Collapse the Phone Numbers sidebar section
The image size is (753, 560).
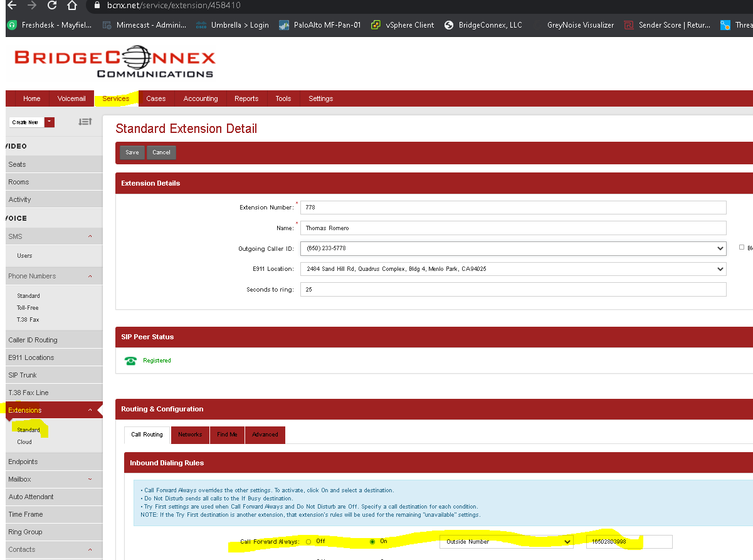coord(90,276)
